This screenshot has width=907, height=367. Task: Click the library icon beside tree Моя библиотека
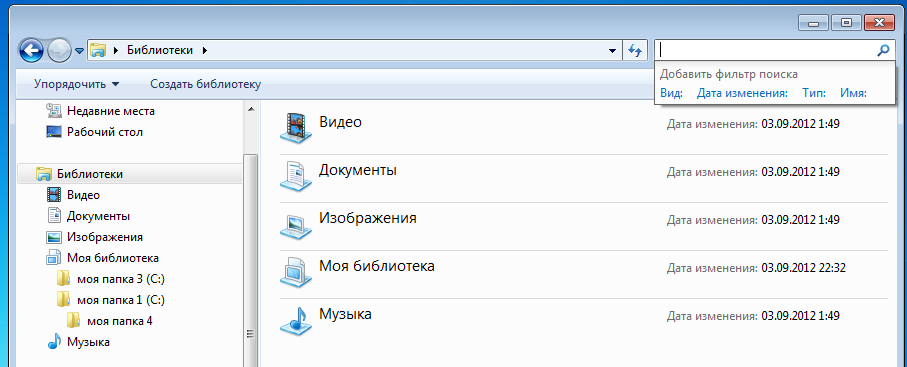pyautogui.click(x=54, y=258)
